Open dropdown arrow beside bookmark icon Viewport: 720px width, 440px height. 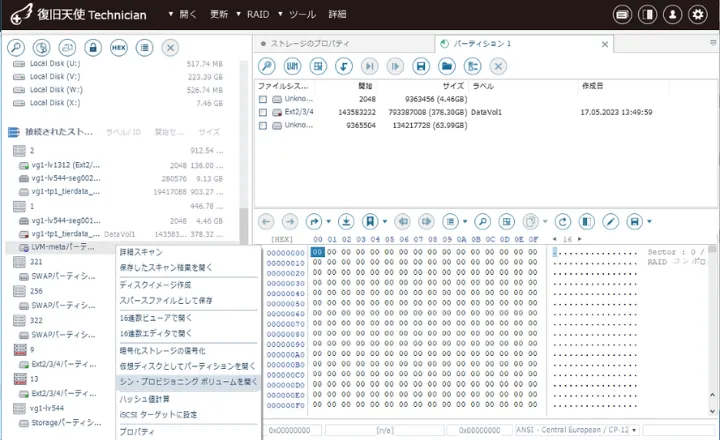[x=385, y=222]
